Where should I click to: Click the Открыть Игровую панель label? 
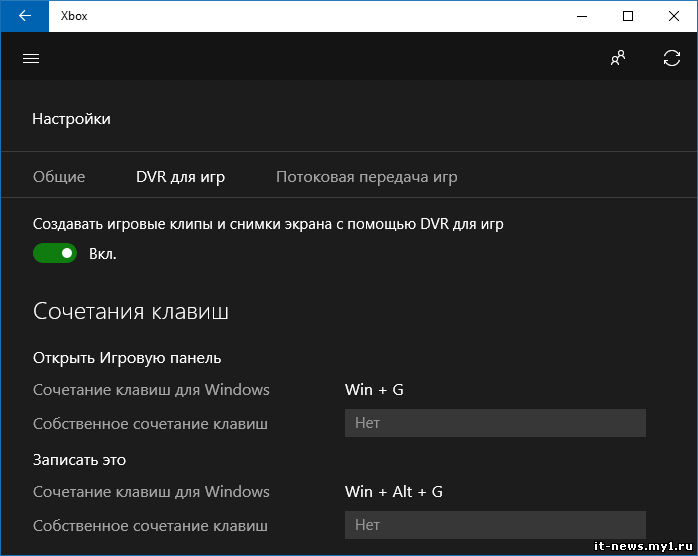(x=127, y=358)
